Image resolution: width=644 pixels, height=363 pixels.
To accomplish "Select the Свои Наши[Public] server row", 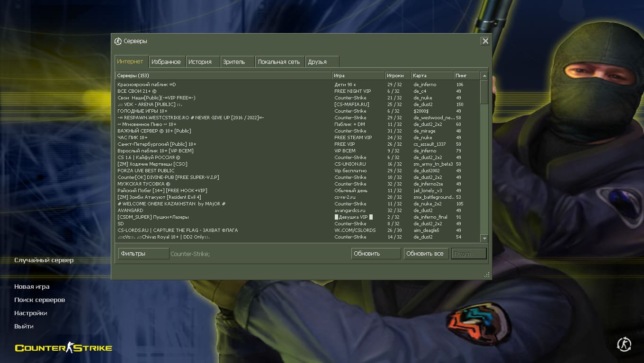I will pos(298,98).
